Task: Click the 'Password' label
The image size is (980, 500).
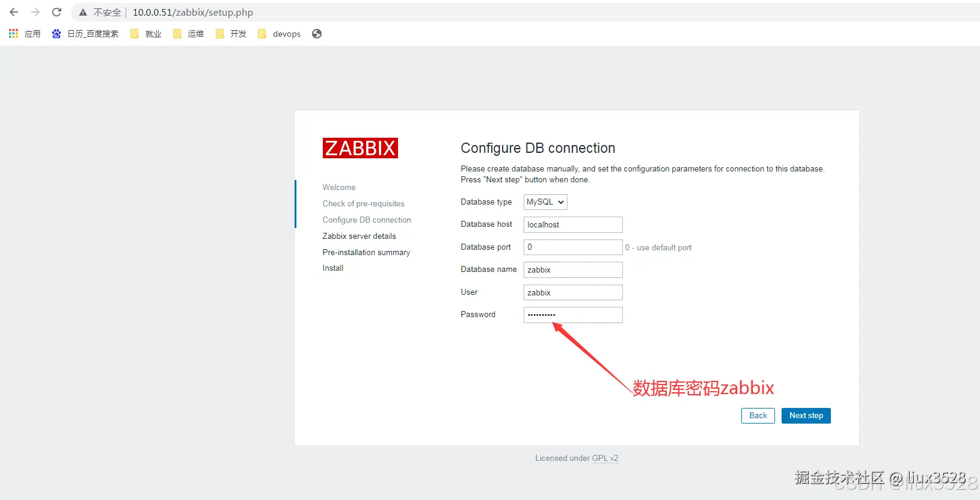Action: 478,315
